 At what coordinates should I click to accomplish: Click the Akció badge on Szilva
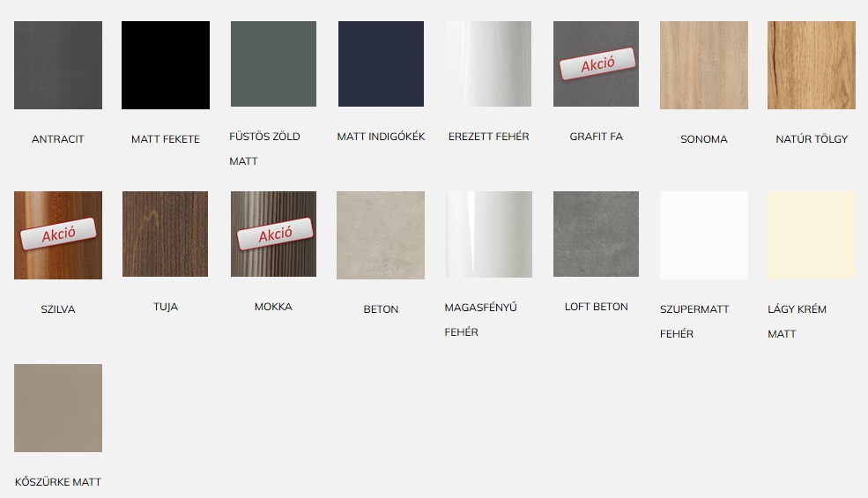pos(58,234)
